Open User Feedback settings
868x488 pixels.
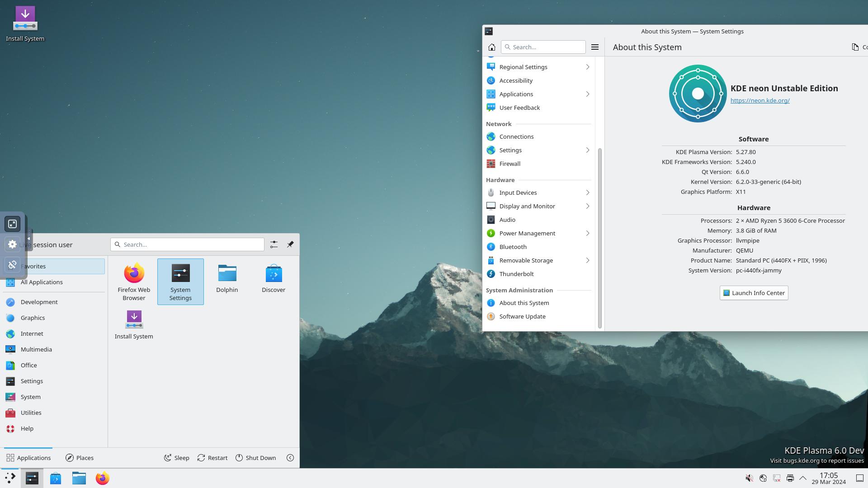point(538,108)
